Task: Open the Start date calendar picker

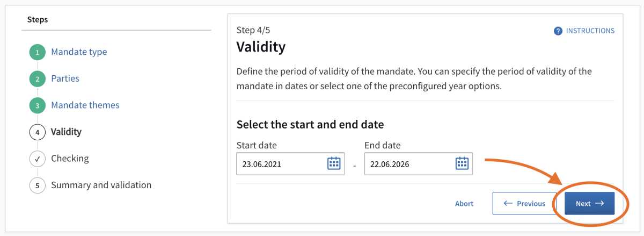Action: (334, 163)
